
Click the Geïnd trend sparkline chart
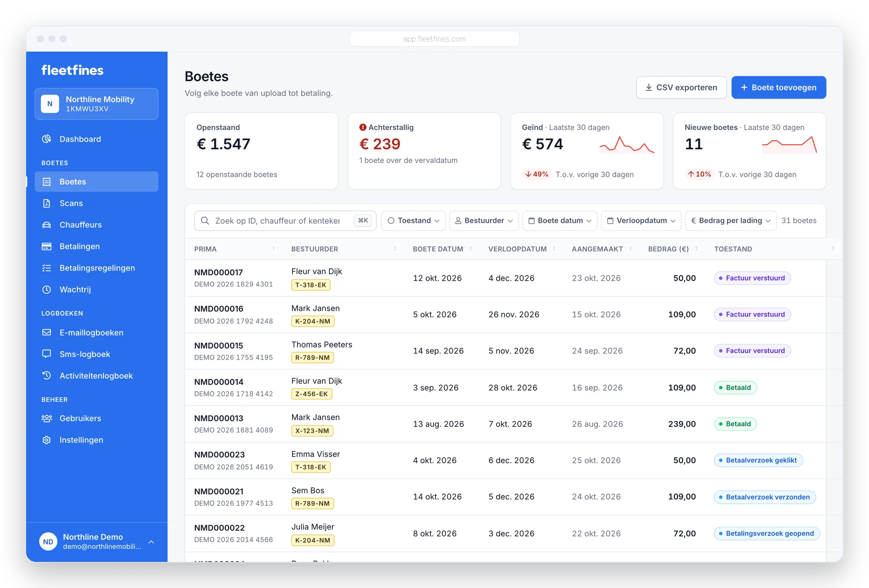[627, 145]
